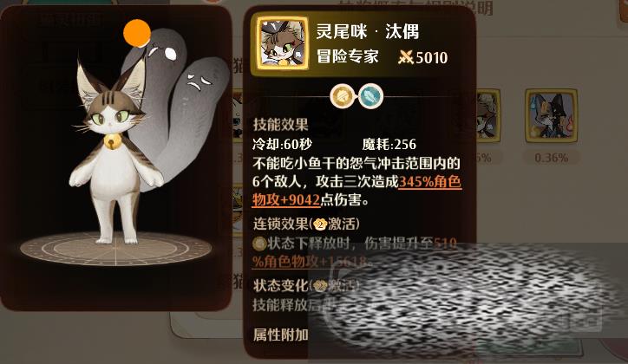Select the teal feather skill icon
The image size is (628, 364).
(370, 96)
